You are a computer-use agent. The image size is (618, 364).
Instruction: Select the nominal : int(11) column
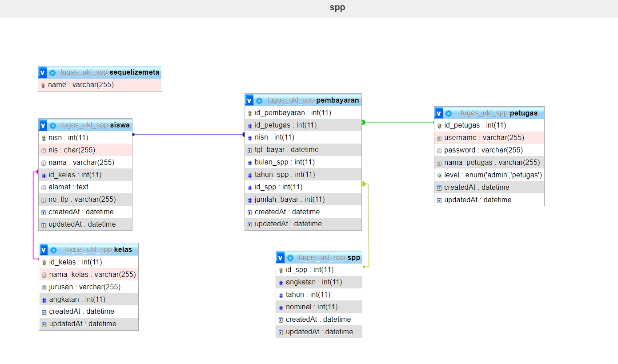[x=319, y=307]
